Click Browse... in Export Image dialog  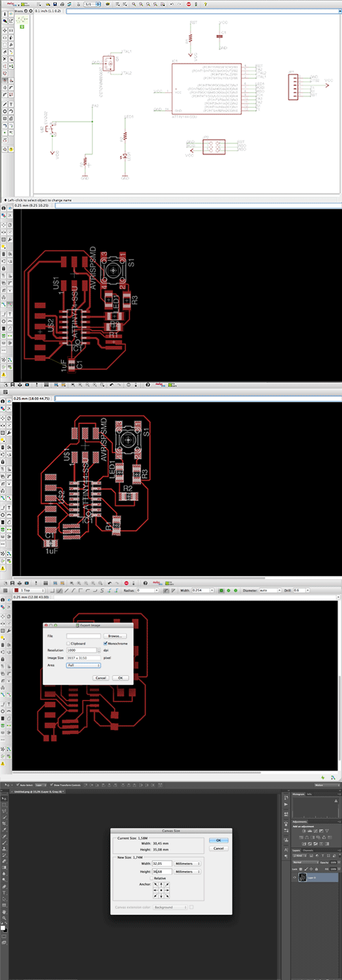coord(115,636)
